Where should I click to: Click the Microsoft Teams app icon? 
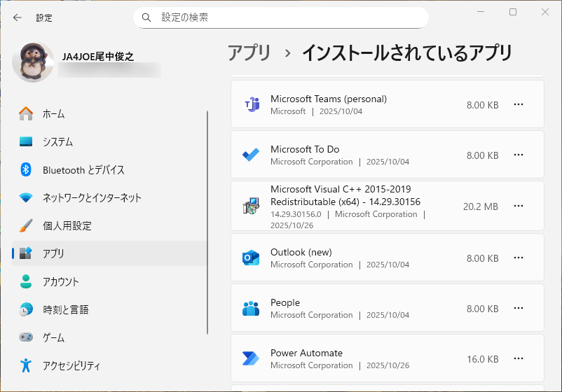[x=251, y=105]
